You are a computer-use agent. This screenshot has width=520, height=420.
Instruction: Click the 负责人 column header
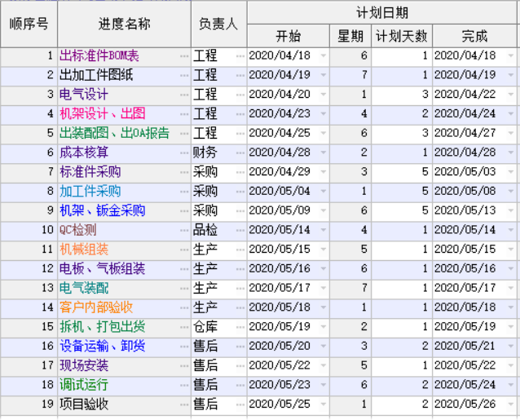[219, 24]
